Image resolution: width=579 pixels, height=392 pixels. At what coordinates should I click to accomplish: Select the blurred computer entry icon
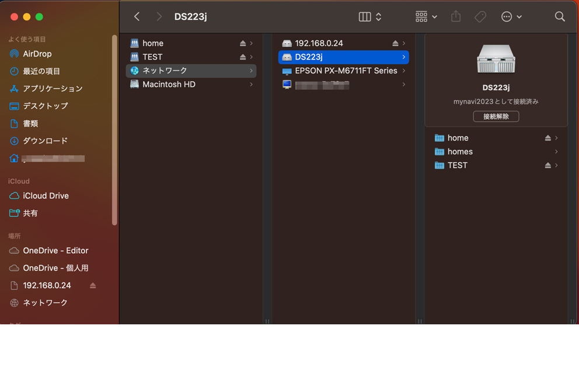(287, 85)
